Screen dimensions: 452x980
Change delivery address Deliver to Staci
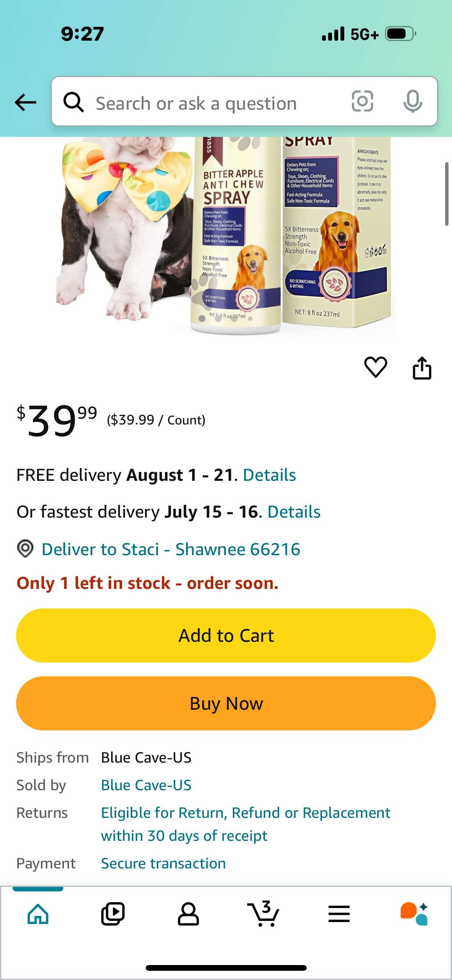(x=158, y=549)
